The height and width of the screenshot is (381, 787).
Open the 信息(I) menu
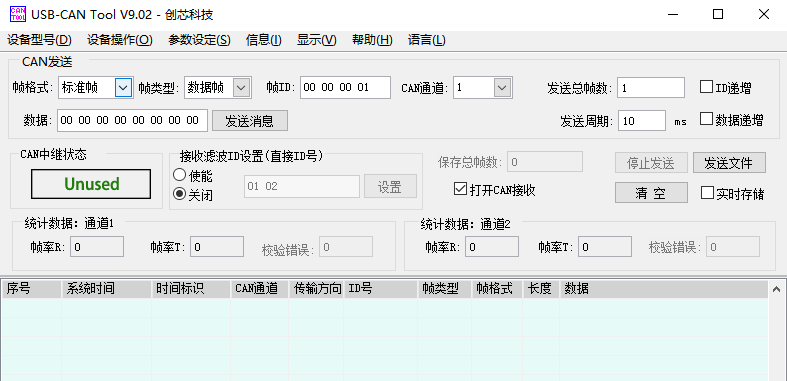[x=264, y=40]
